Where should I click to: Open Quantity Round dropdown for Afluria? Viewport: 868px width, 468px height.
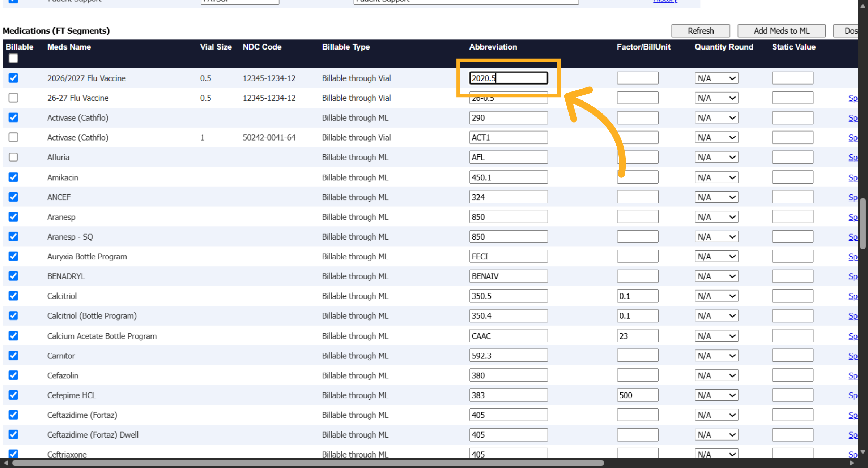tap(716, 157)
